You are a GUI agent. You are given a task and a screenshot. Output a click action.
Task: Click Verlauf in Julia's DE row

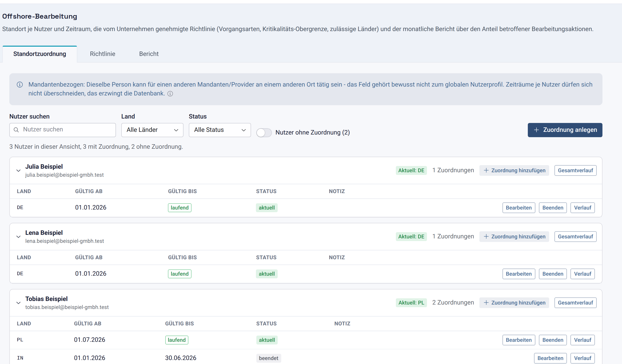[x=582, y=208]
